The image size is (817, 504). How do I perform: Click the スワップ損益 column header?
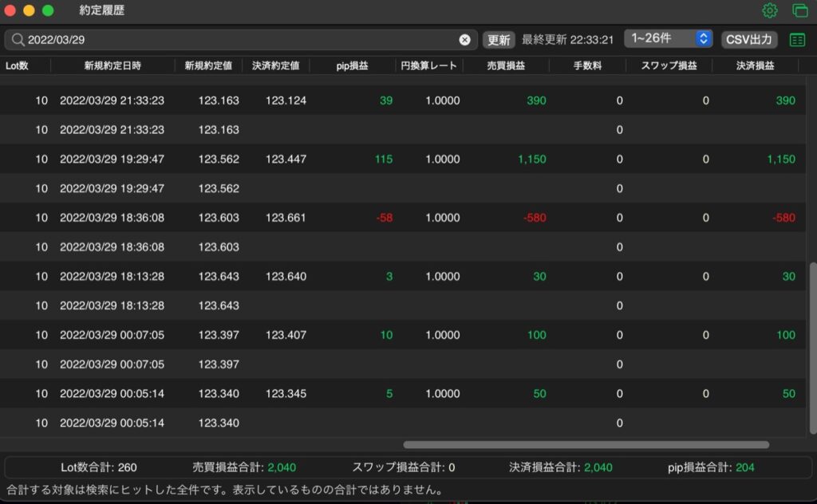click(669, 65)
